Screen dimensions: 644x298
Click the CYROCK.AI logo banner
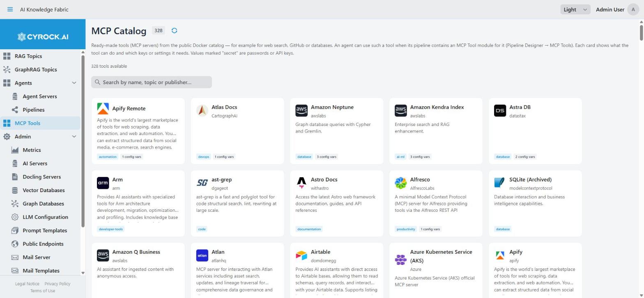pos(43,37)
